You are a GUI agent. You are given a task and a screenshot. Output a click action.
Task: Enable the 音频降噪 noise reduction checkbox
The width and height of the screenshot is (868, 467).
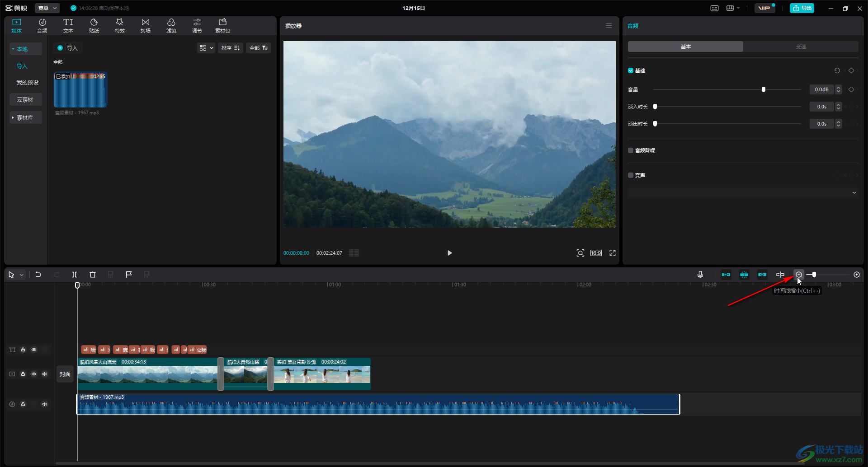click(x=631, y=150)
